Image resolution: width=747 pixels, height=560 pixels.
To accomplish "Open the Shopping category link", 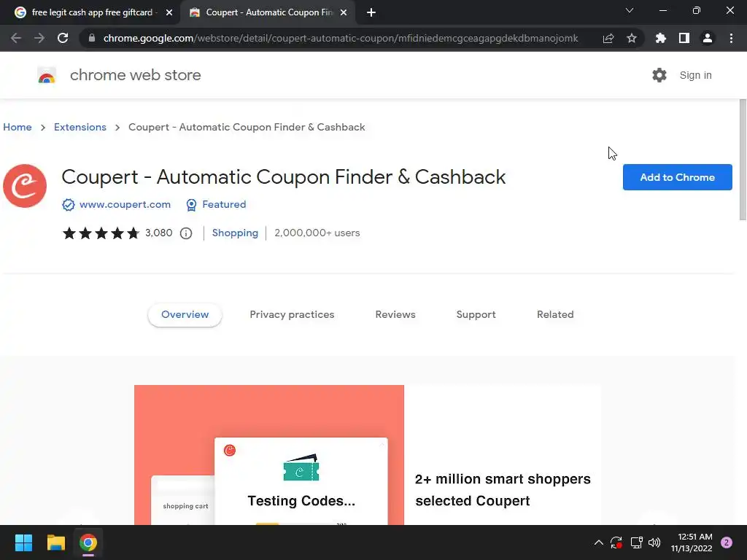I will [x=235, y=233].
